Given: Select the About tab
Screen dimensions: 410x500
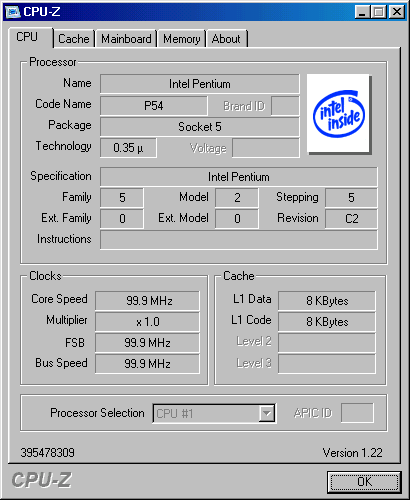Looking at the screenshot, I should tap(226, 39).
